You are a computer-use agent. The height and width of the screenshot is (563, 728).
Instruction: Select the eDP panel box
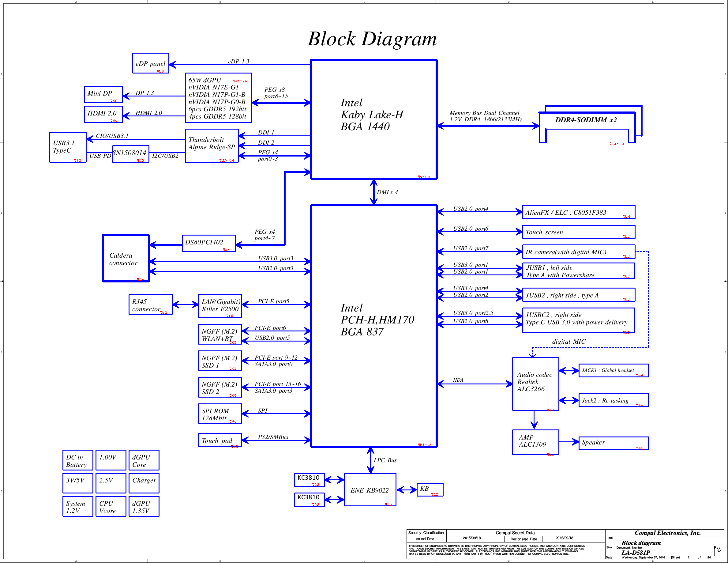tap(150, 63)
